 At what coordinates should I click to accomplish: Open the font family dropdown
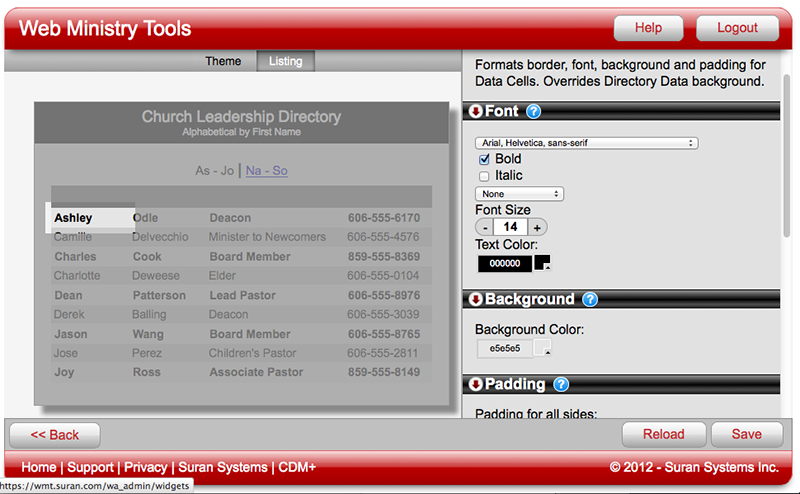[x=586, y=143]
